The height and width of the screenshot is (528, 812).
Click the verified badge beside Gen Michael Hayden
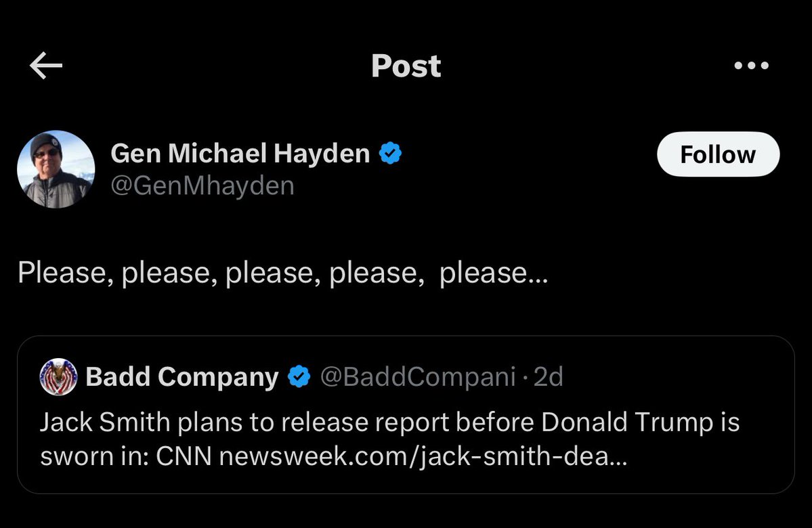[x=390, y=154]
